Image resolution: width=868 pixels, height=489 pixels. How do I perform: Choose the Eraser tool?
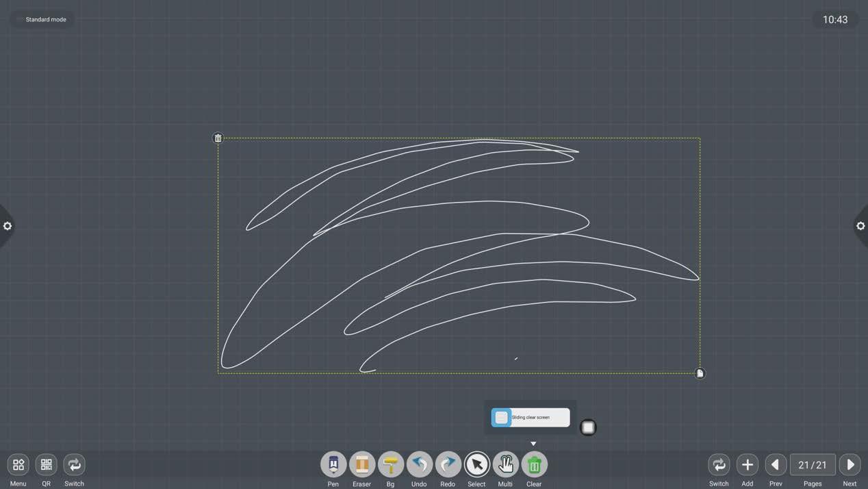point(362,464)
